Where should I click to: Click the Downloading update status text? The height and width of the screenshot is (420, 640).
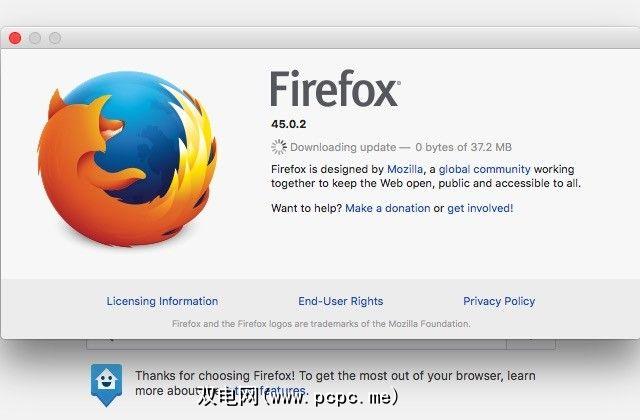[x=401, y=147]
